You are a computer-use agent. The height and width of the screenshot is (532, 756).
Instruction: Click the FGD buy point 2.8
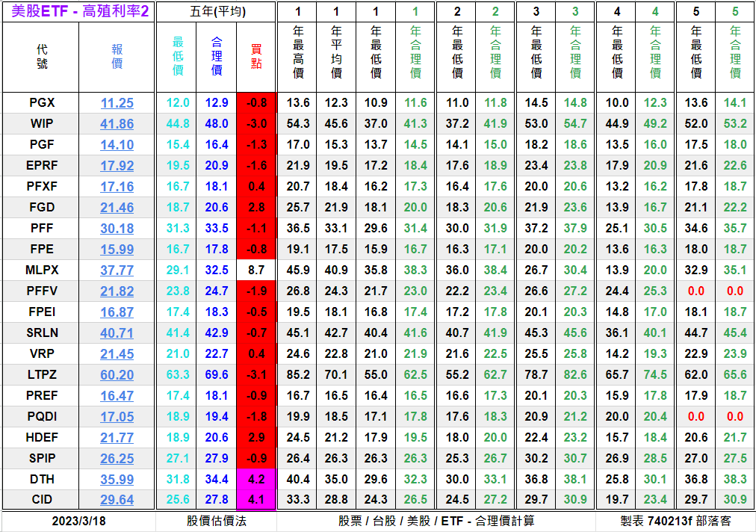[x=256, y=208]
